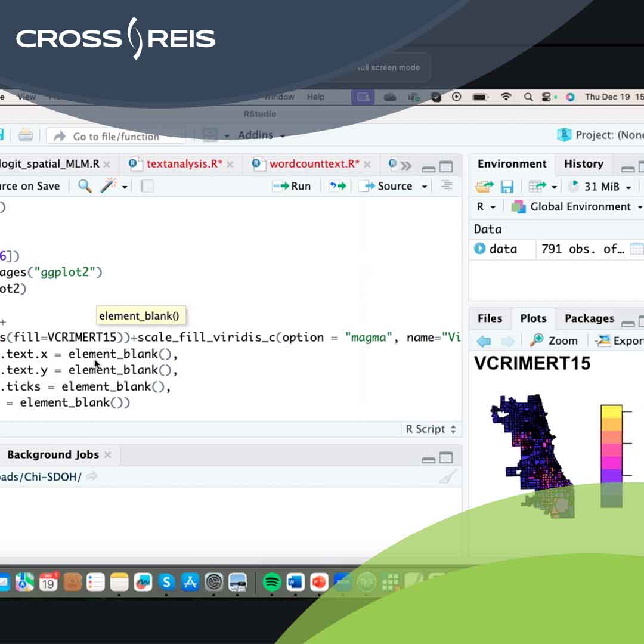Show document outline icon beside Source
This screenshot has height=644, width=644.
447,185
